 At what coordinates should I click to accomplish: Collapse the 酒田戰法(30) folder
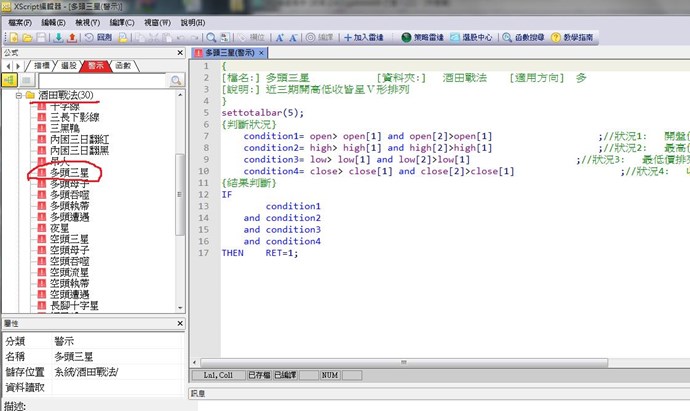[20, 96]
